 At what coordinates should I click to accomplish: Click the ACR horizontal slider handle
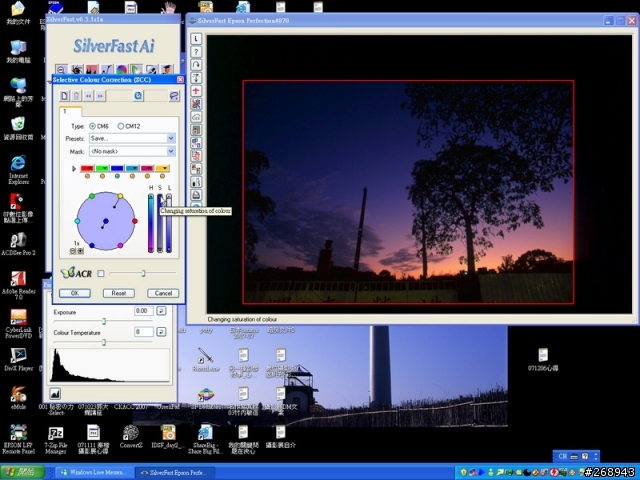143,273
